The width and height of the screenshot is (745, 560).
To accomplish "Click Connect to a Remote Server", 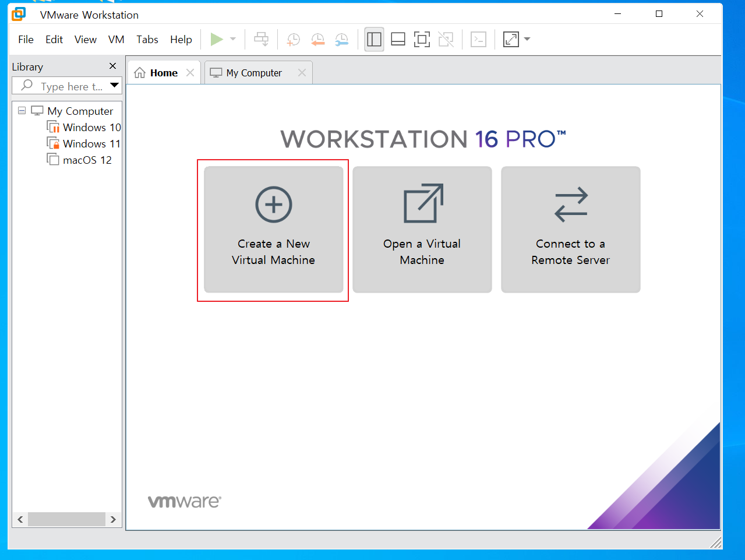I will pyautogui.click(x=571, y=230).
